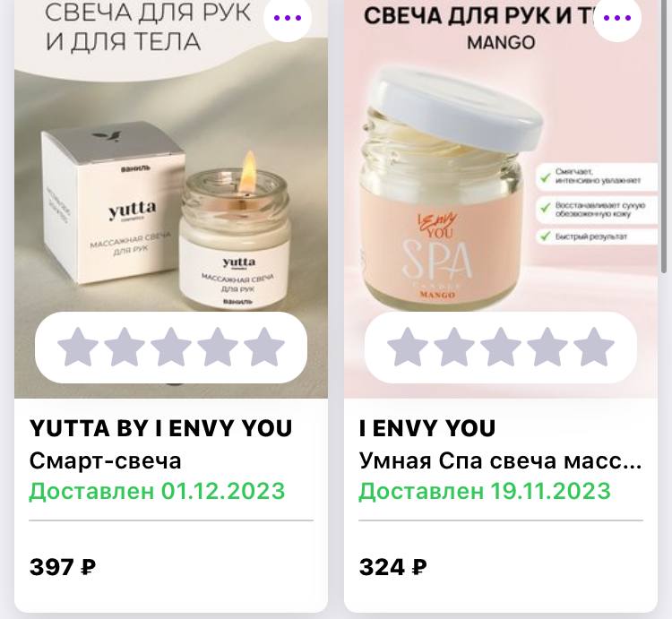Rate Yutta candle one star
Viewport: 672px width, 619px height.
78,348
